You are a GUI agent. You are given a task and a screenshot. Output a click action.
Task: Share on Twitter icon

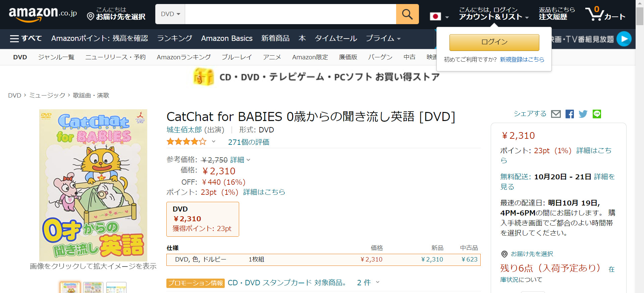(x=583, y=114)
